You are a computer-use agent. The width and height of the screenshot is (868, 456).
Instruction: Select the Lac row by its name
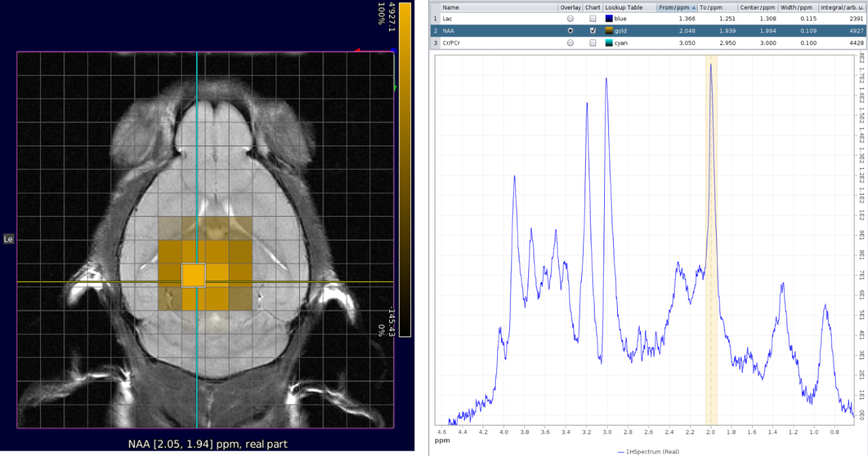448,19
